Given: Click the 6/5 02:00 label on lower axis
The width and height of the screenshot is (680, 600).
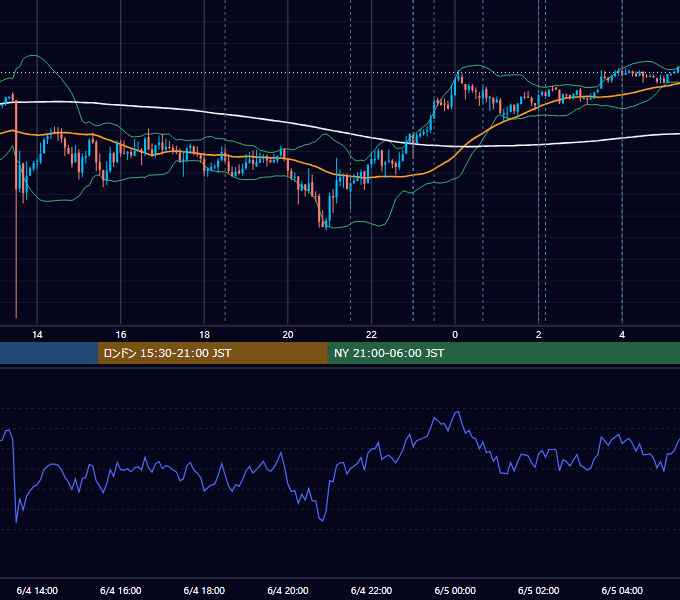Looking at the screenshot, I should tap(539, 590).
